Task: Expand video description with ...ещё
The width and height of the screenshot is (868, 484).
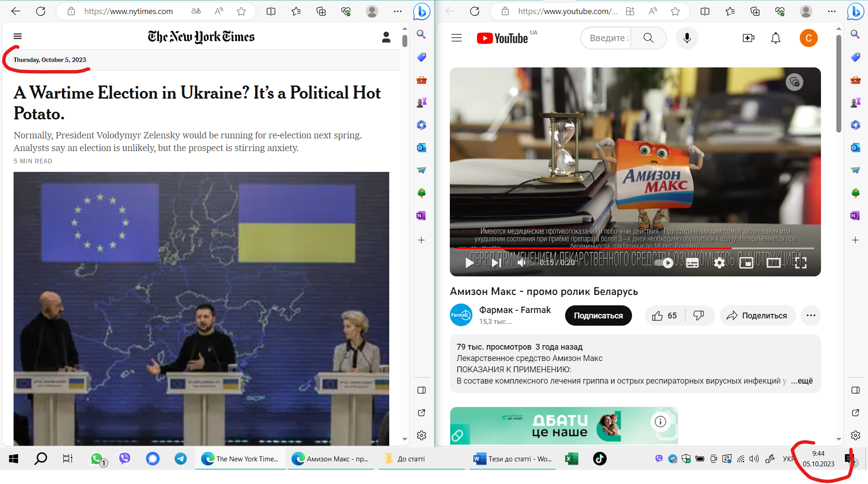Action: pyautogui.click(x=802, y=381)
